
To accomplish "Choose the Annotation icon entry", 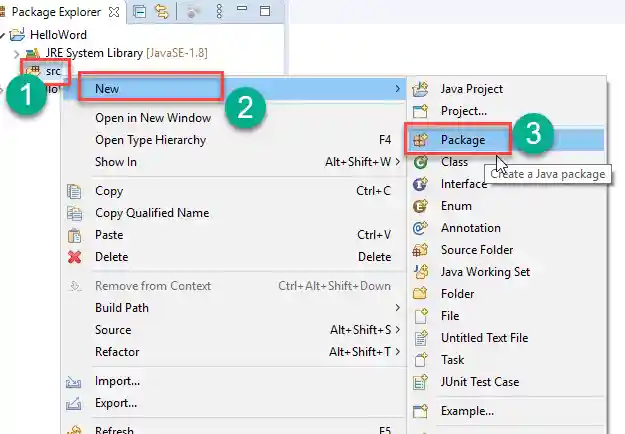I will 421,228.
